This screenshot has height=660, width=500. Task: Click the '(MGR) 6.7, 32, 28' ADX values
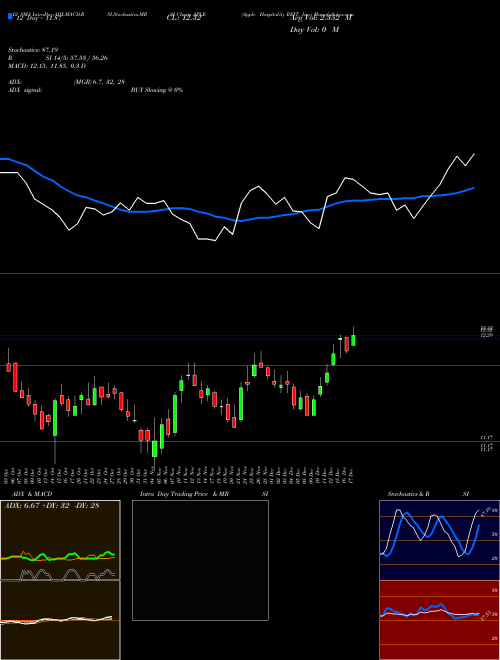(99, 82)
